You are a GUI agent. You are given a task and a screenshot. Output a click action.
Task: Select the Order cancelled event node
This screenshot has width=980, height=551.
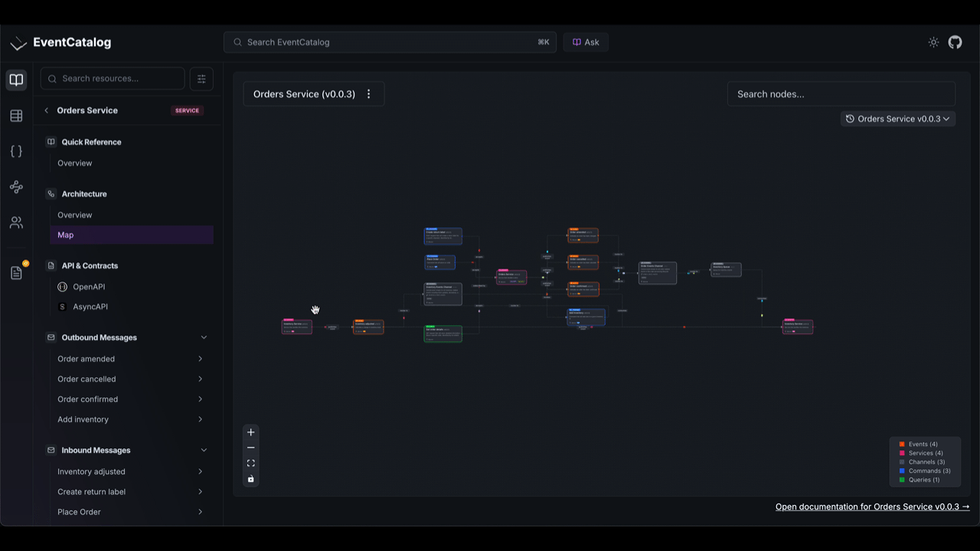point(583,262)
